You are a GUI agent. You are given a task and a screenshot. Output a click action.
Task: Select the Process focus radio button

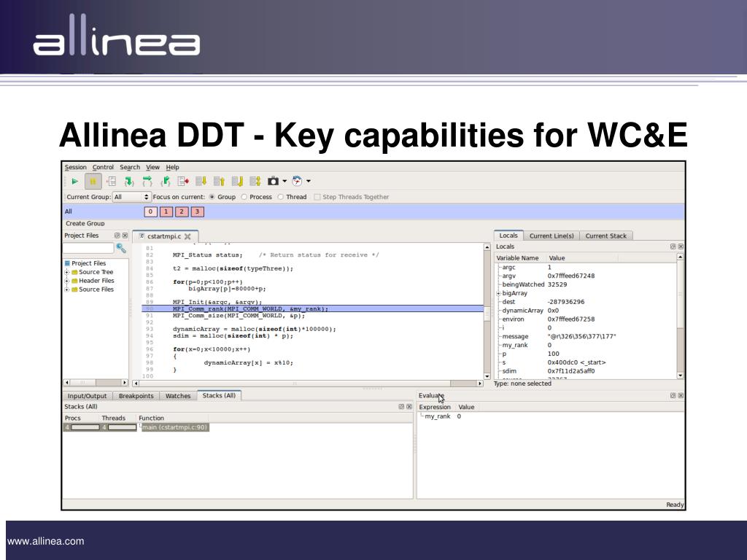point(244,197)
